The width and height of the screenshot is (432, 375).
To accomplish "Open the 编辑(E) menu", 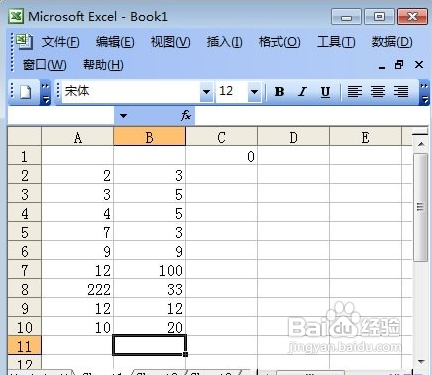I will pos(115,42).
